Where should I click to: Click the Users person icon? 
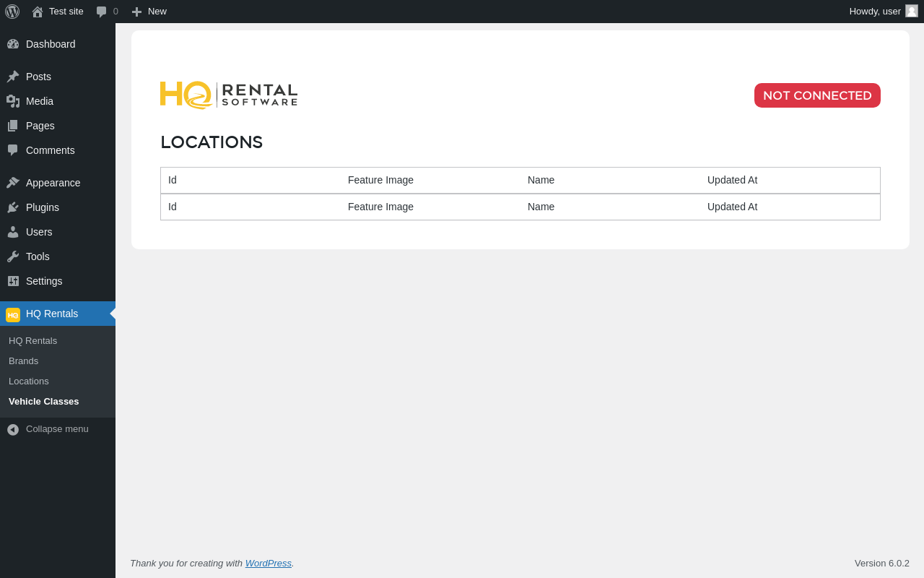[13, 232]
